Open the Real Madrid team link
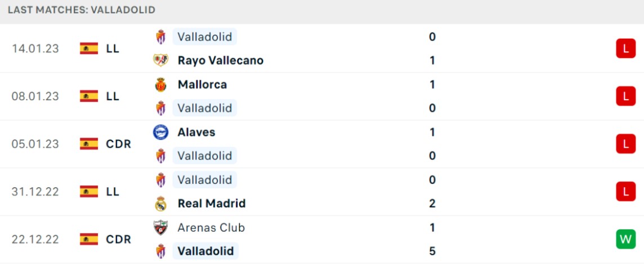Screen dimensions: 644x266 click(x=212, y=204)
